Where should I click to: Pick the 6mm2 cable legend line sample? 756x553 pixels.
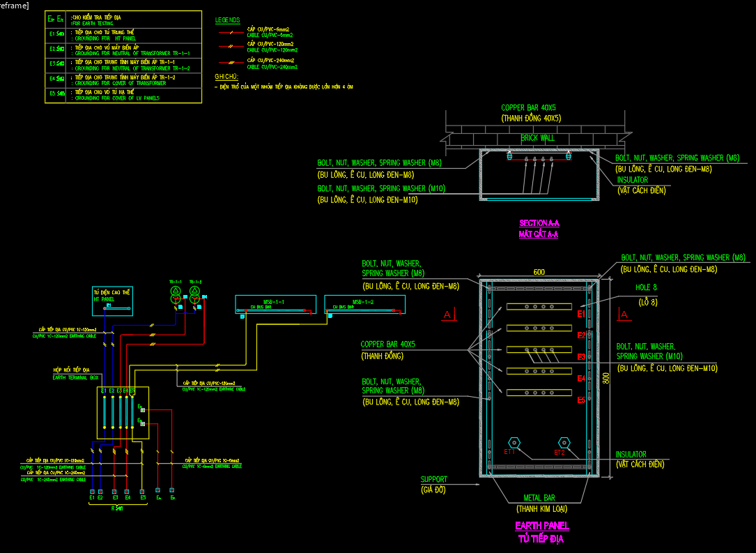[229, 32]
